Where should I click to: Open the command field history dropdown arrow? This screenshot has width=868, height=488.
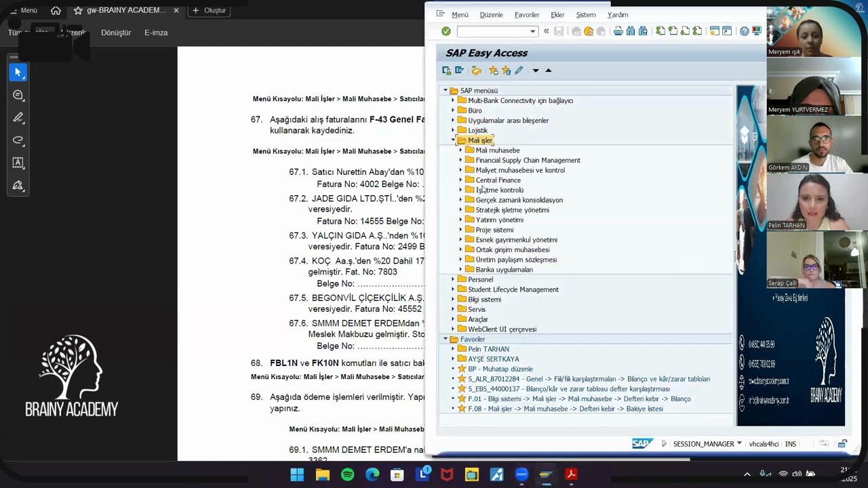(x=532, y=31)
